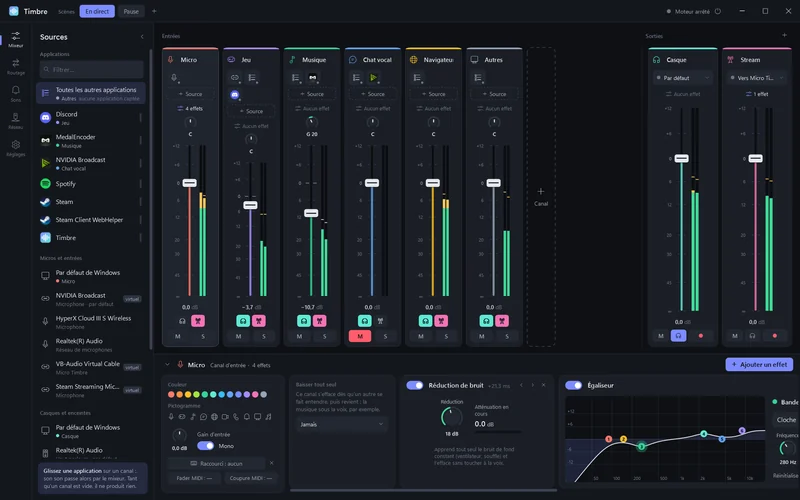Collapse the Sources panel chevron
Screen dimensions: 800x500
pyautogui.click(x=142, y=37)
